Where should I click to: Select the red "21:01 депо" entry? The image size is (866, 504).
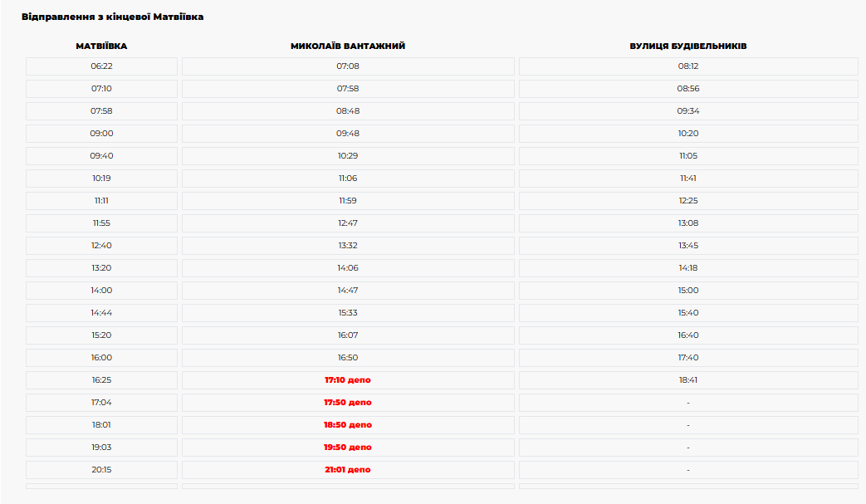[x=348, y=470]
